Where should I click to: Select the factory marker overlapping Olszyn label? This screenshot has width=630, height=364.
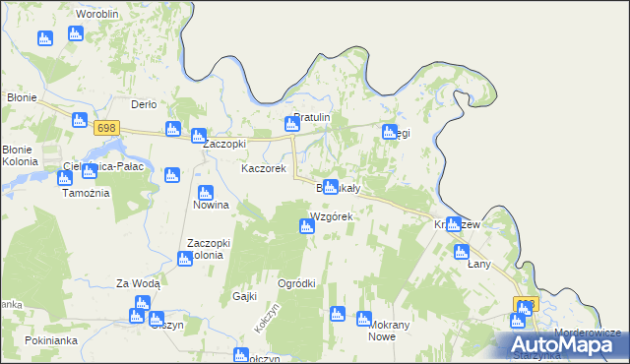coord(157,319)
